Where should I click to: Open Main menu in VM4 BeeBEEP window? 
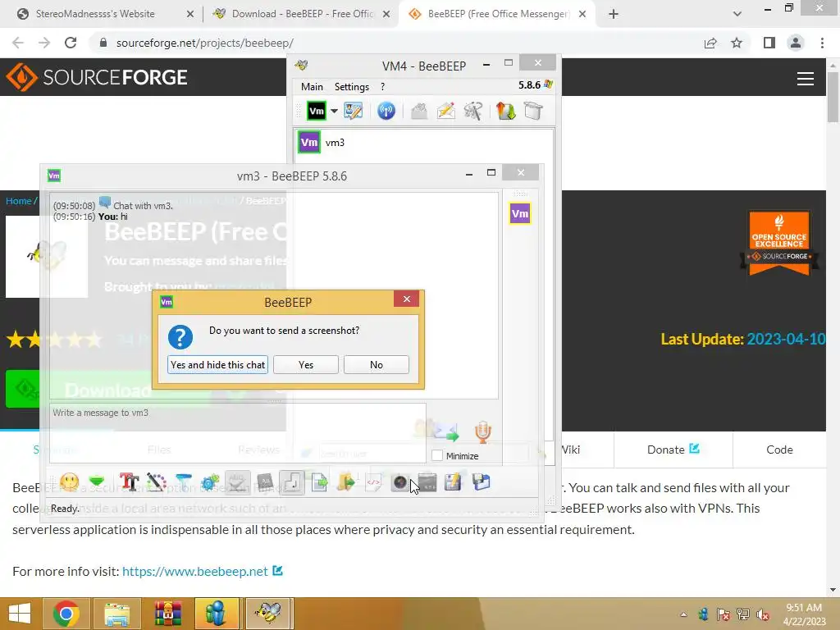click(312, 87)
